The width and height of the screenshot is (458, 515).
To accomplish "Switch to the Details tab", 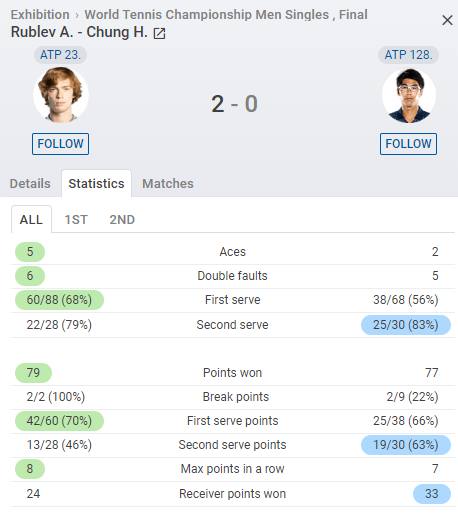I will [x=30, y=183].
